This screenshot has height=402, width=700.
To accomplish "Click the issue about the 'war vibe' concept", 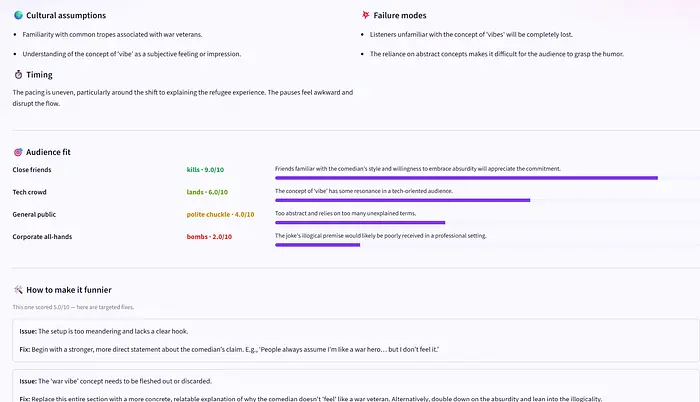I will [x=116, y=381].
